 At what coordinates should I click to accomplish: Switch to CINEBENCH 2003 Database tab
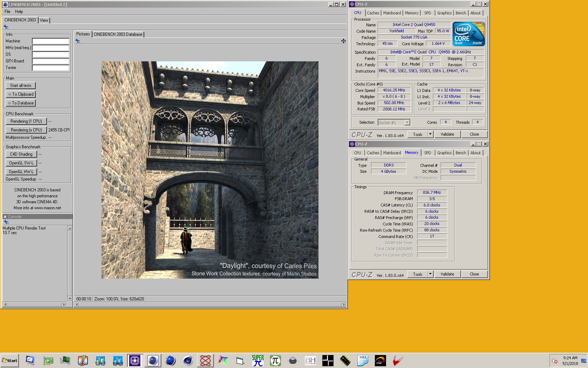click(x=118, y=34)
